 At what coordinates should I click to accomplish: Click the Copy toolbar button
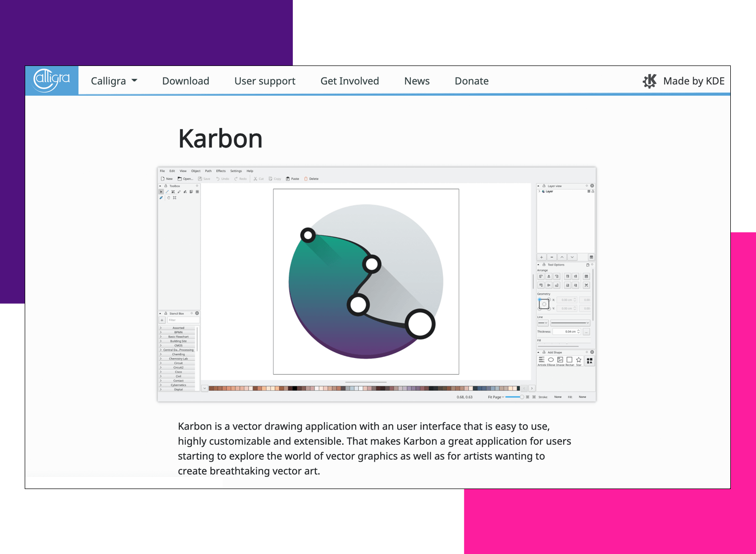(275, 179)
